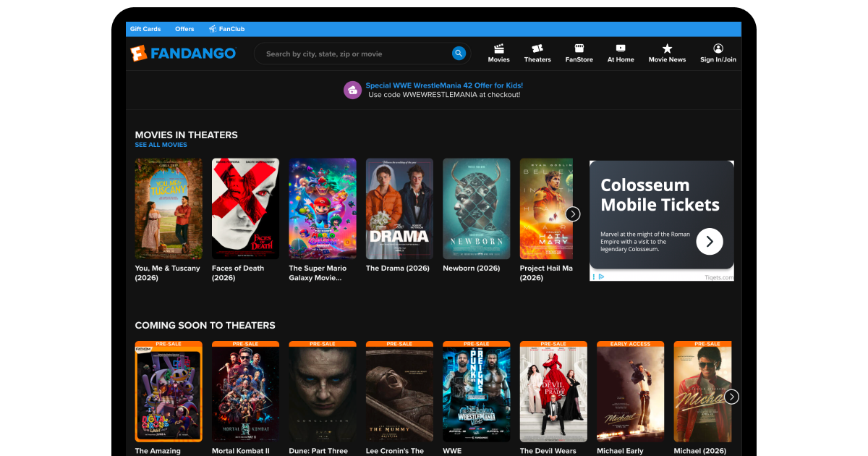This screenshot has width=868, height=456.
Task: Open the FanStore icon
Action: (x=579, y=48)
